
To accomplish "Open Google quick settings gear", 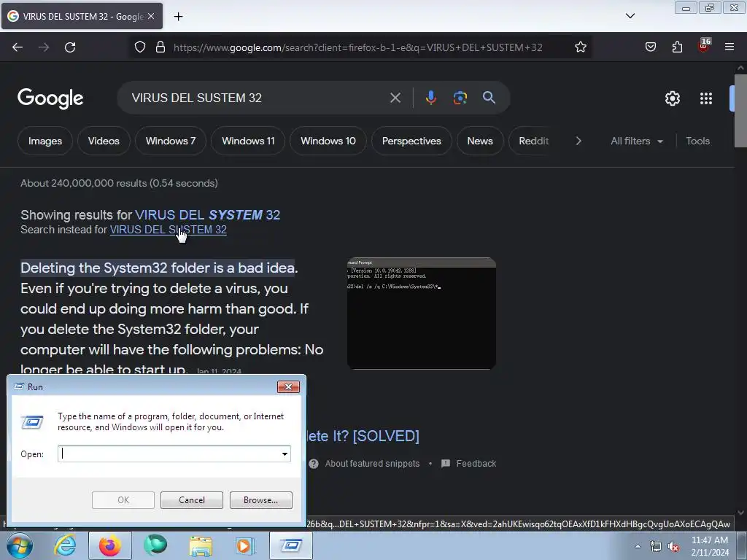I will point(672,98).
